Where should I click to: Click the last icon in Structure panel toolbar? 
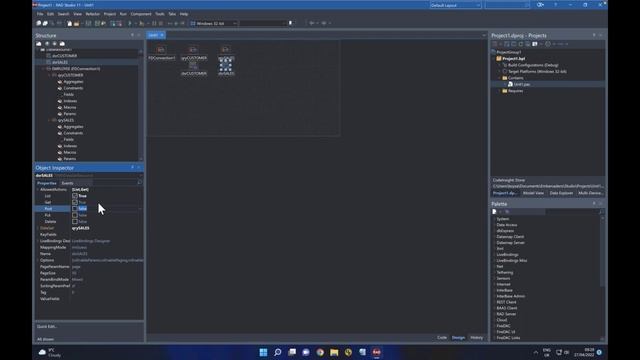(x=62, y=43)
